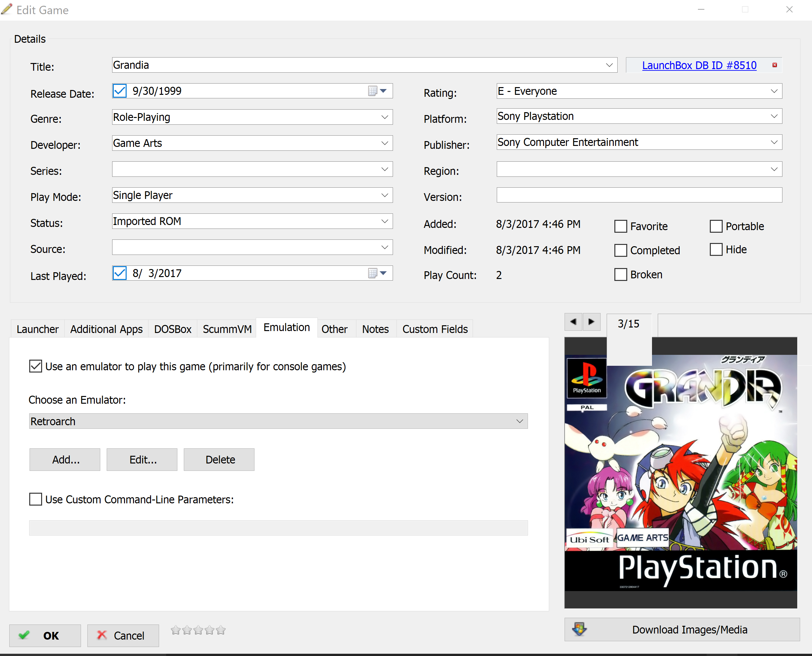The width and height of the screenshot is (812, 656).
Task: Click the Cancel button
Action: click(123, 636)
